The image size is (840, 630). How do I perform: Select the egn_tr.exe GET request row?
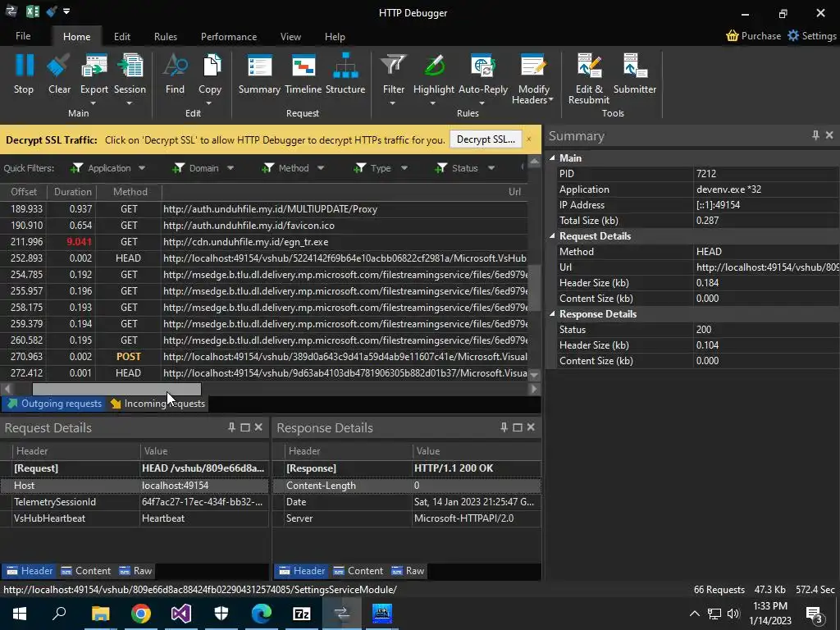(x=263, y=242)
